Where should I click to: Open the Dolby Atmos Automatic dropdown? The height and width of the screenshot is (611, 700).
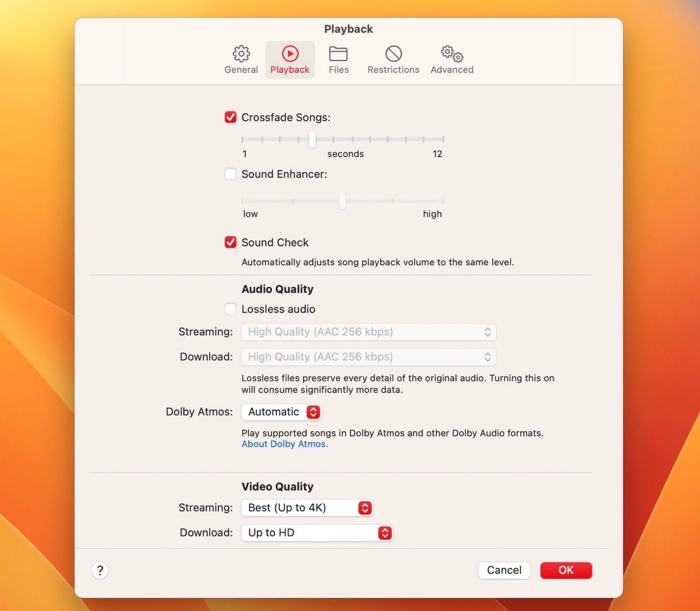coord(281,412)
